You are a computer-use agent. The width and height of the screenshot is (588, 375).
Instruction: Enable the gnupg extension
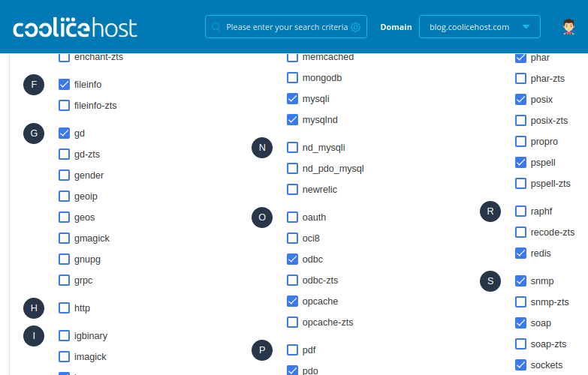click(x=64, y=259)
